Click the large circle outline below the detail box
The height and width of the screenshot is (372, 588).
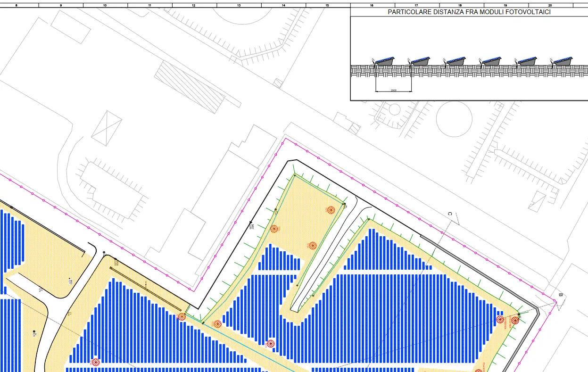tap(454, 118)
